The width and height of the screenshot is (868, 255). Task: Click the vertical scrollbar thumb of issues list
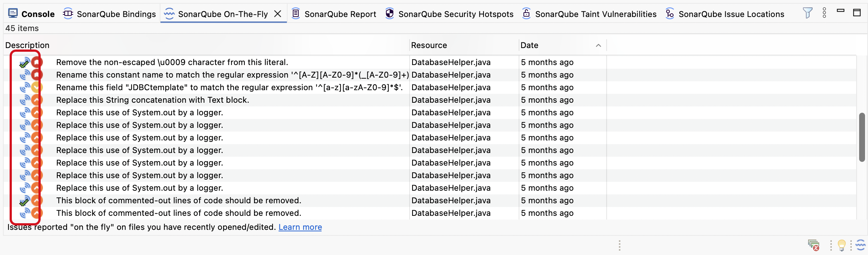[862, 137]
